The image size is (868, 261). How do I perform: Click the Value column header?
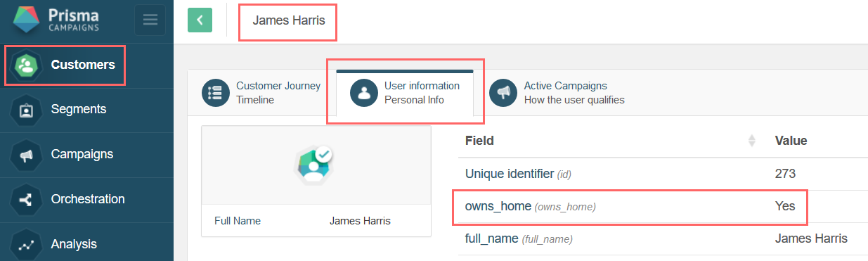coord(791,141)
